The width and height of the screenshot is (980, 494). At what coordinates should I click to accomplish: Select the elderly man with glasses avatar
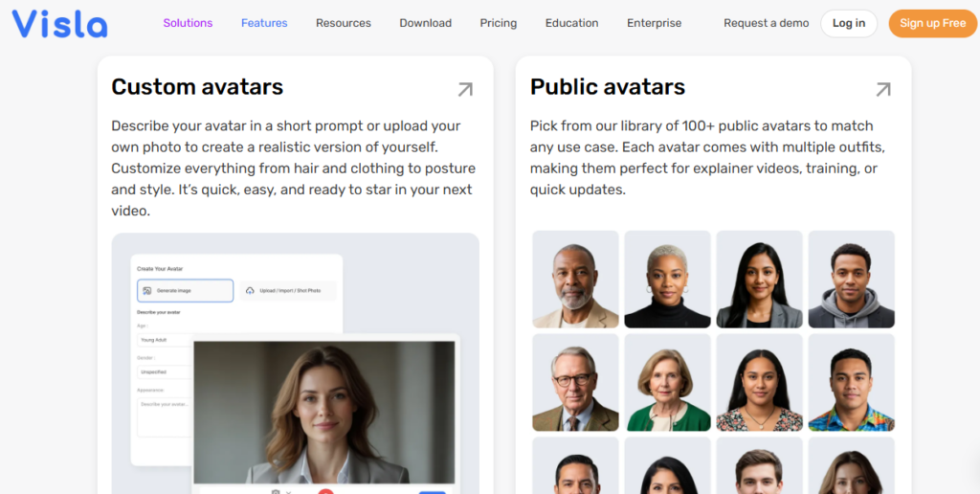pos(575,383)
